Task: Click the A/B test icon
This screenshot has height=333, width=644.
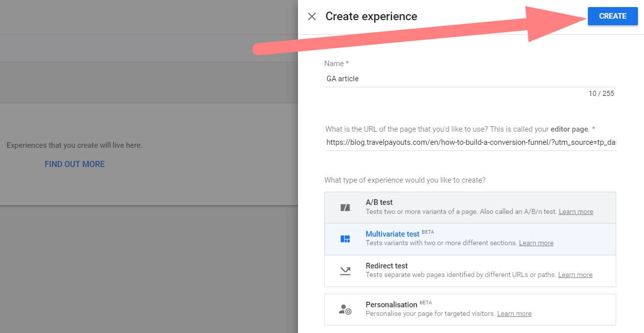Action: pyautogui.click(x=345, y=207)
